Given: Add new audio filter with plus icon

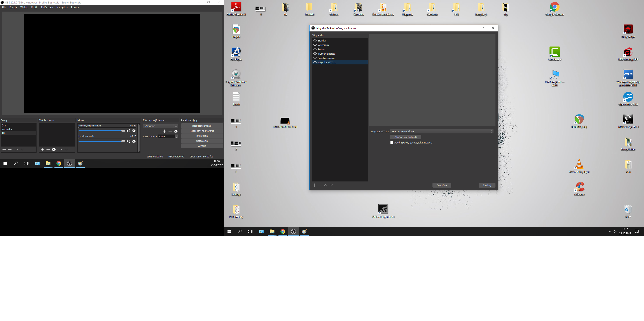Looking at the screenshot, I should click(x=314, y=185).
